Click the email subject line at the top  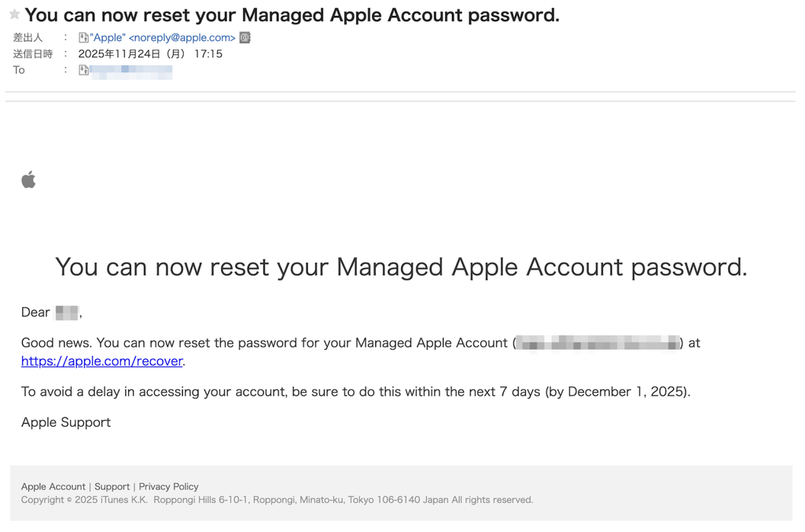click(292, 15)
